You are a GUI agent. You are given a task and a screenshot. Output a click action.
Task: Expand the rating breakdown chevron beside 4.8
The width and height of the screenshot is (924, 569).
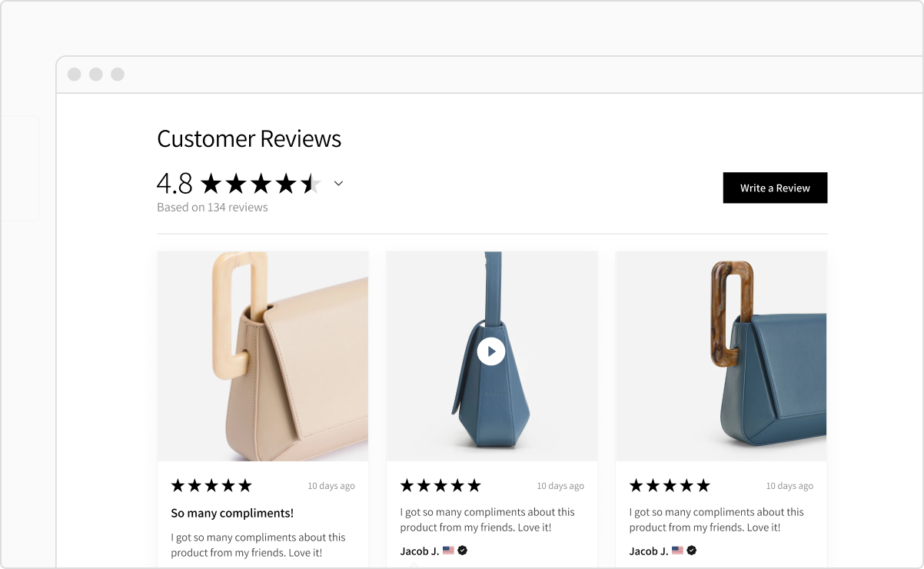click(338, 184)
